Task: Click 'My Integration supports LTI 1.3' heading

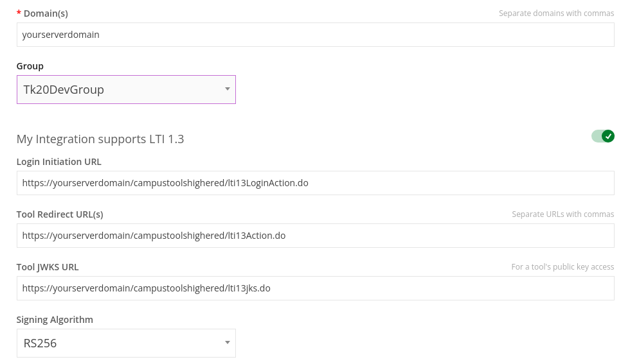Action: (x=100, y=139)
